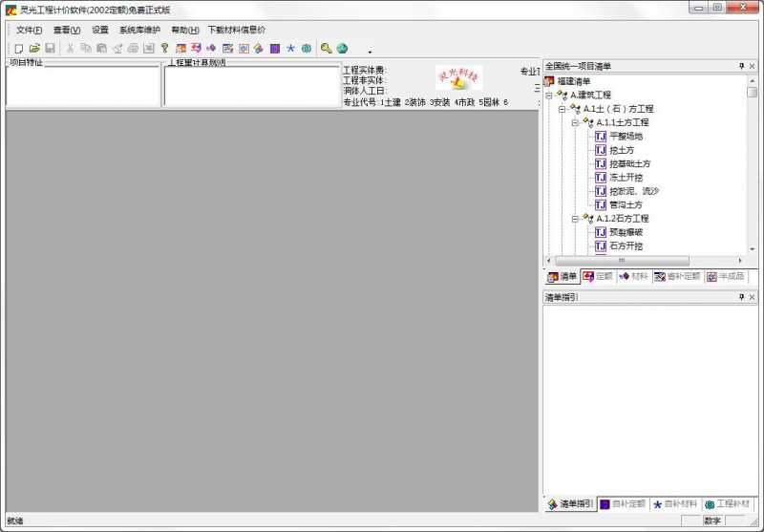Collapse the A.1.1土方工程 tree node

[x=576, y=122]
